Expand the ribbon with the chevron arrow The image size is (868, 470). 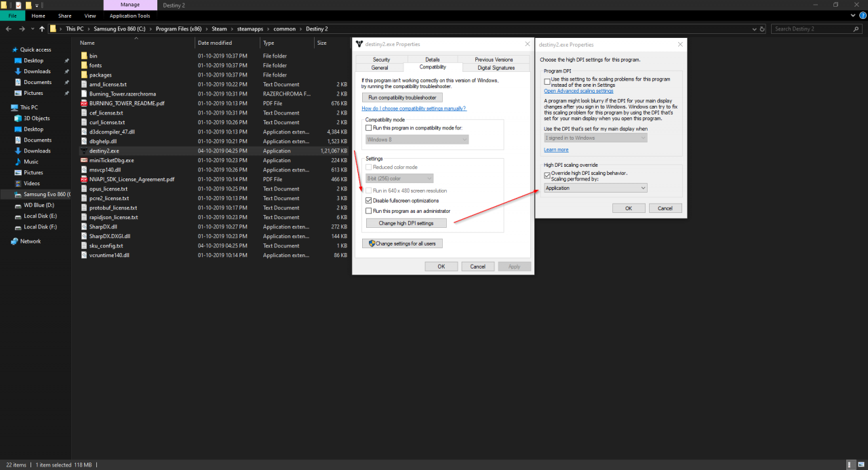pyautogui.click(x=853, y=16)
